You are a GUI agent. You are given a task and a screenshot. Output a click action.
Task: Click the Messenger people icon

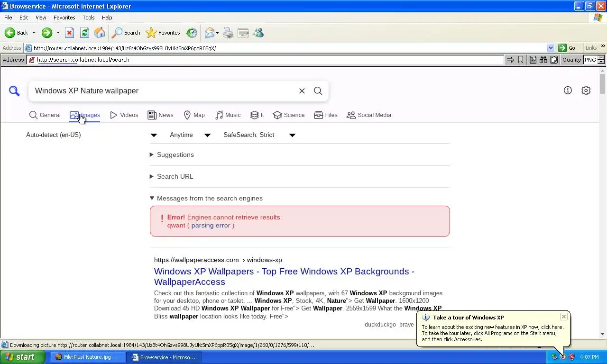coord(258,33)
